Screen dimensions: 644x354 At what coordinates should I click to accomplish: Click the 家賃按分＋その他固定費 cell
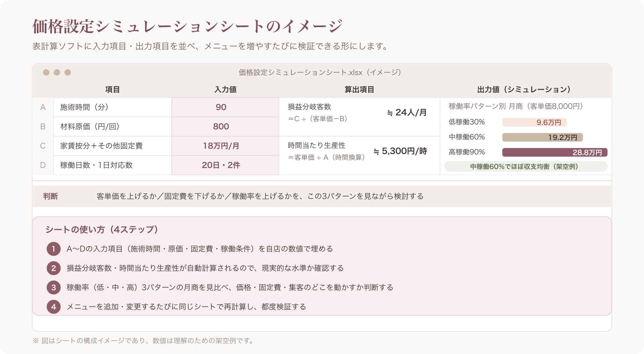(x=113, y=146)
